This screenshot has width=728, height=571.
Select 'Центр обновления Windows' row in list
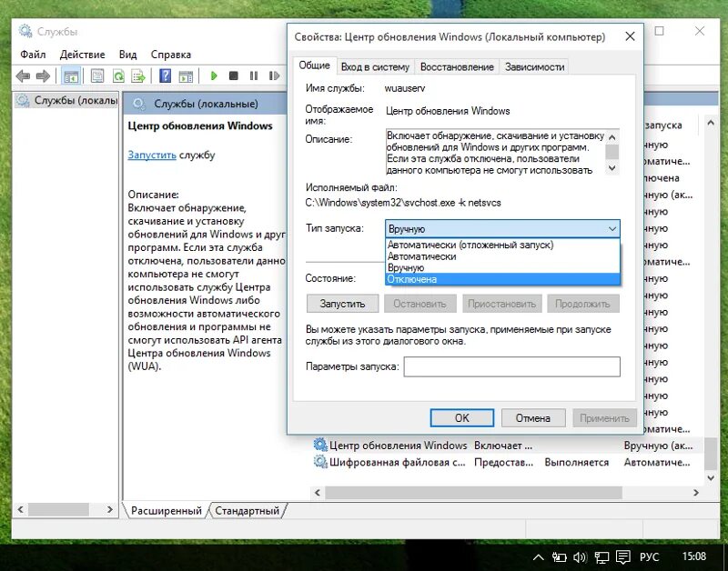pos(508,446)
